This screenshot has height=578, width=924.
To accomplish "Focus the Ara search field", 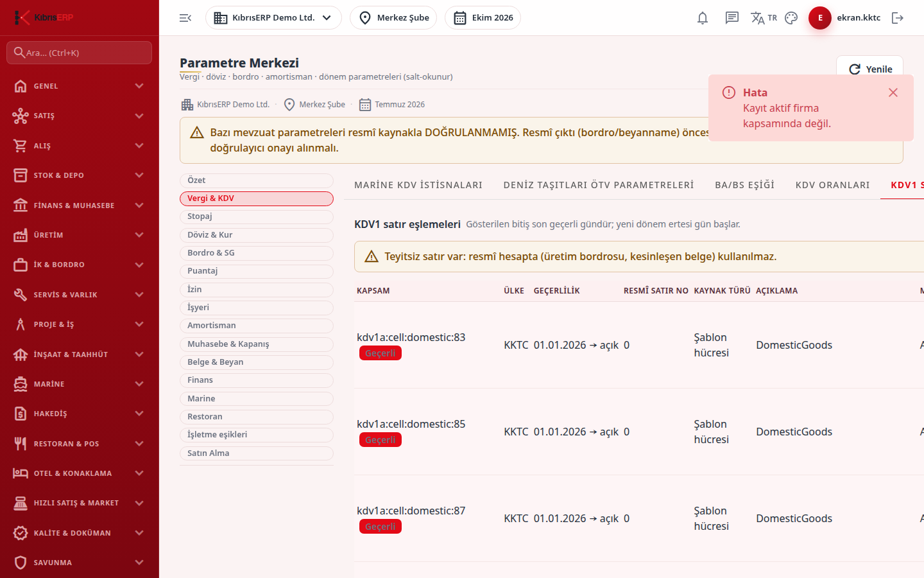I will click(80, 53).
